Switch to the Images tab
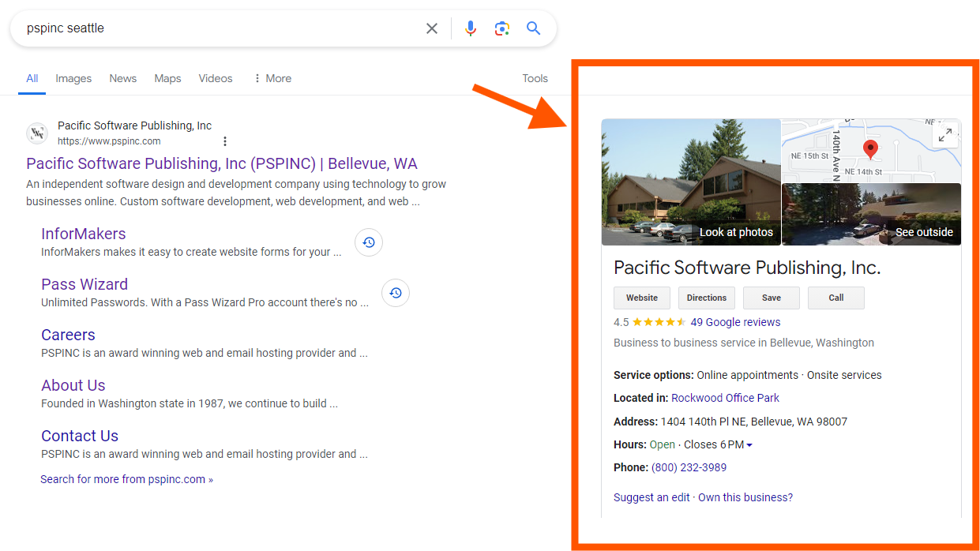The height and width of the screenshot is (551, 980). coord(73,78)
